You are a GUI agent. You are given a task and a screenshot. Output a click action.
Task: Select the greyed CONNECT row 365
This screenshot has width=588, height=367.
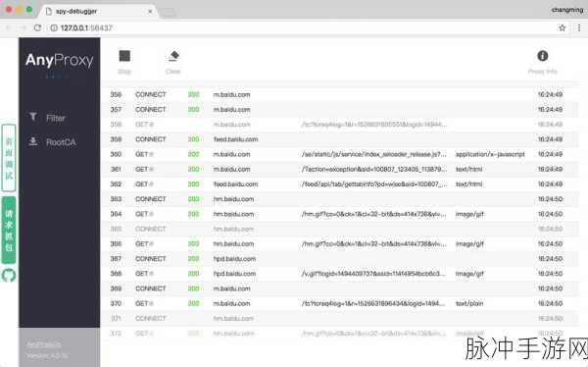pyautogui.click(x=339, y=230)
